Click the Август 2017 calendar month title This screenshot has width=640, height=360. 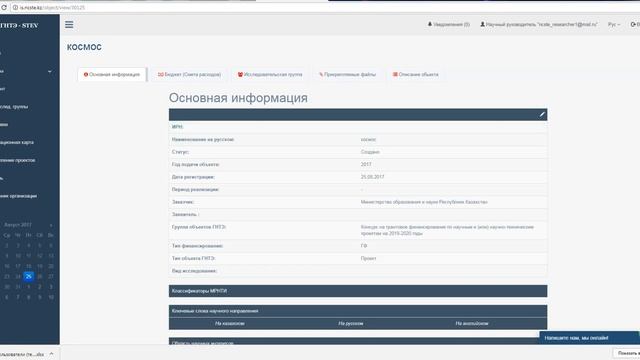click(x=18, y=225)
